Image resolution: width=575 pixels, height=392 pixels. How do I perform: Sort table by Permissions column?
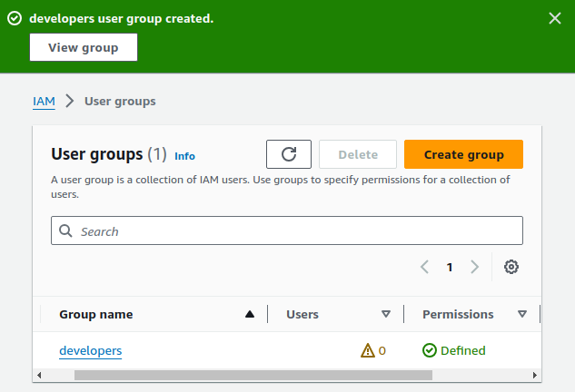[522, 314]
